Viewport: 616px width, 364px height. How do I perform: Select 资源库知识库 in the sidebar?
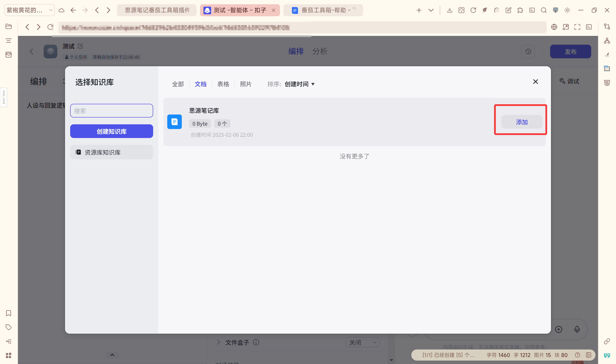point(111,152)
